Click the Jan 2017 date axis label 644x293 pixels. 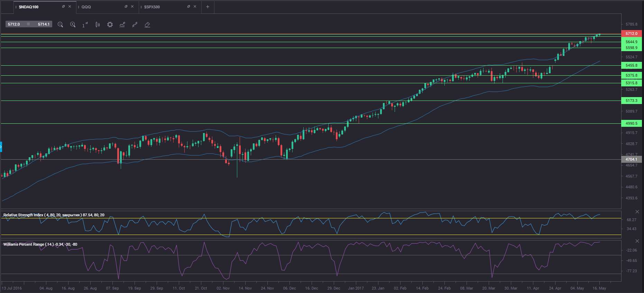pyautogui.click(x=356, y=288)
